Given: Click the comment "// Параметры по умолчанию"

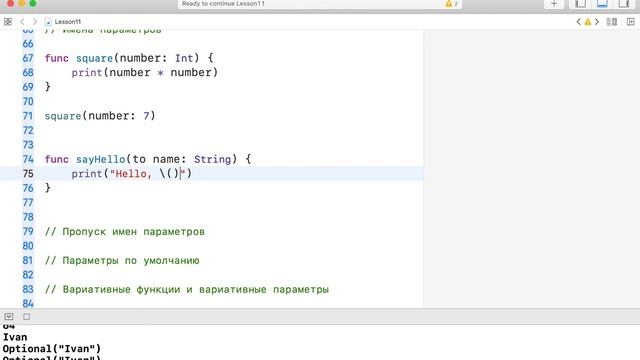Looking at the screenshot, I should click(122, 260).
